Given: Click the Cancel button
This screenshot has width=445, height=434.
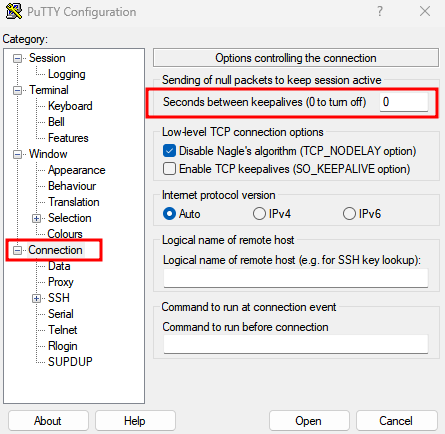Looking at the screenshot, I should tap(397, 421).
